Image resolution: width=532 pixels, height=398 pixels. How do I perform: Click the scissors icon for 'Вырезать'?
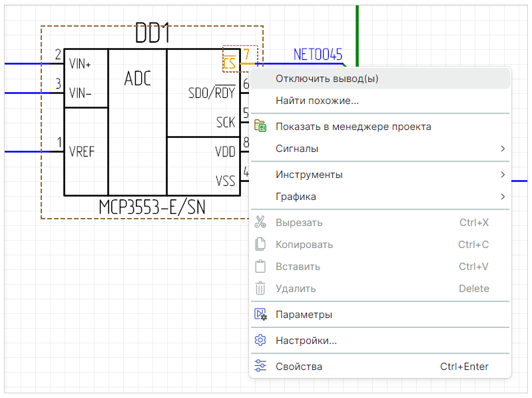(260, 222)
